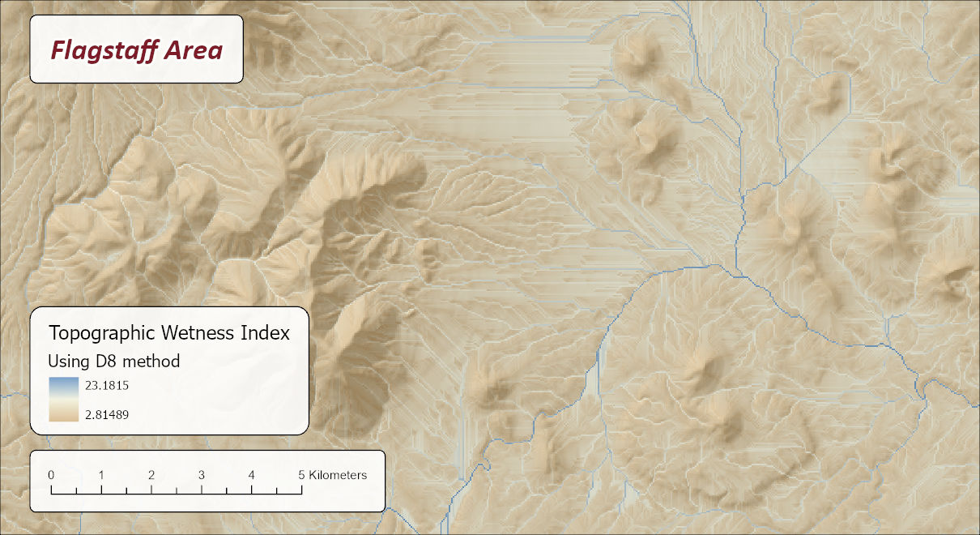Select the Topographic Wetness Index legend heading
The width and height of the screenshot is (980, 535).
[169, 332]
